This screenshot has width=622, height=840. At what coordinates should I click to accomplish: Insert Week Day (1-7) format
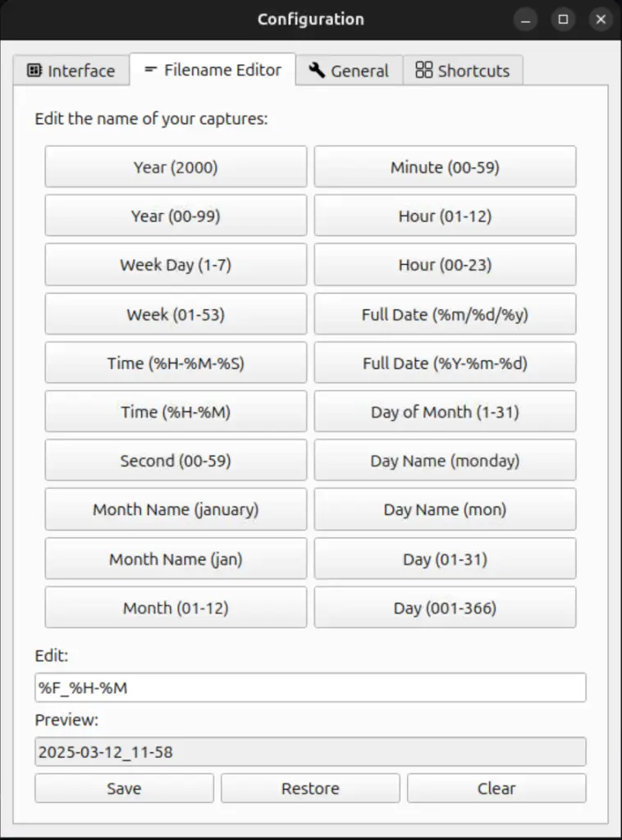(x=176, y=265)
